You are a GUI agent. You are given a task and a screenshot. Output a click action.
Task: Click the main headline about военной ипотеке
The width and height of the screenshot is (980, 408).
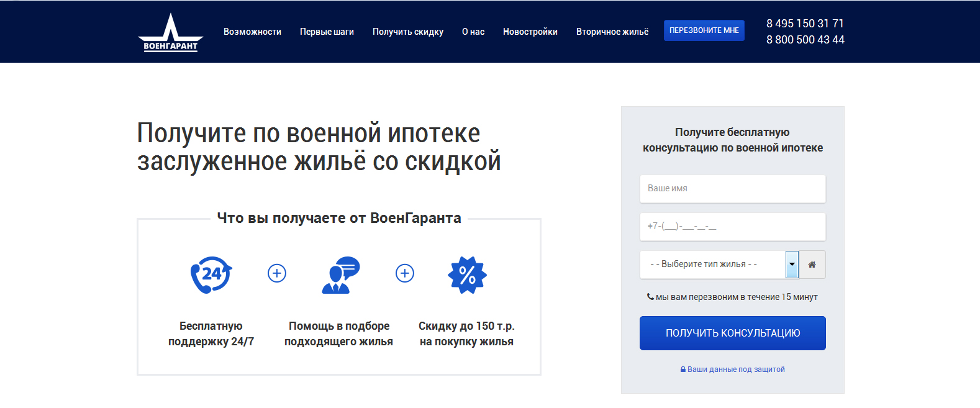pos(319,148)
